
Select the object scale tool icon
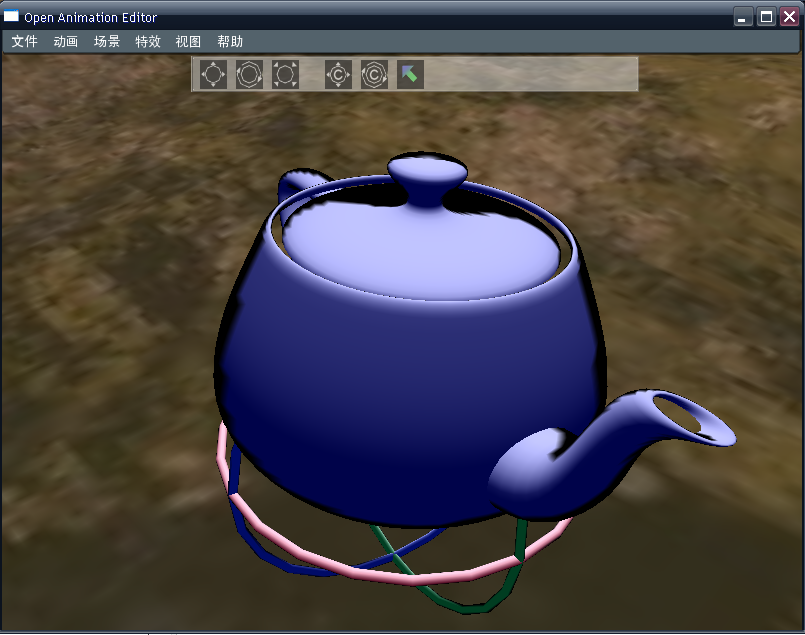(x=285, y=74)
